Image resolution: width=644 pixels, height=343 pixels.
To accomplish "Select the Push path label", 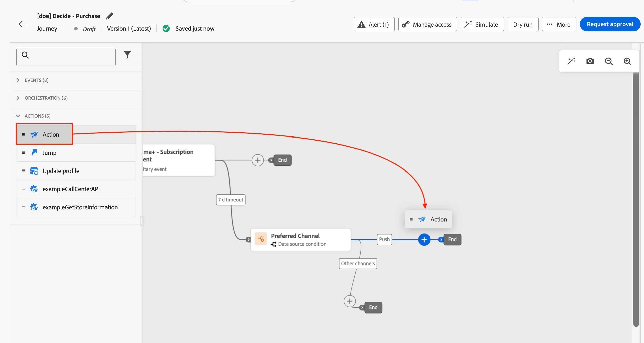I will coord(384,239).
